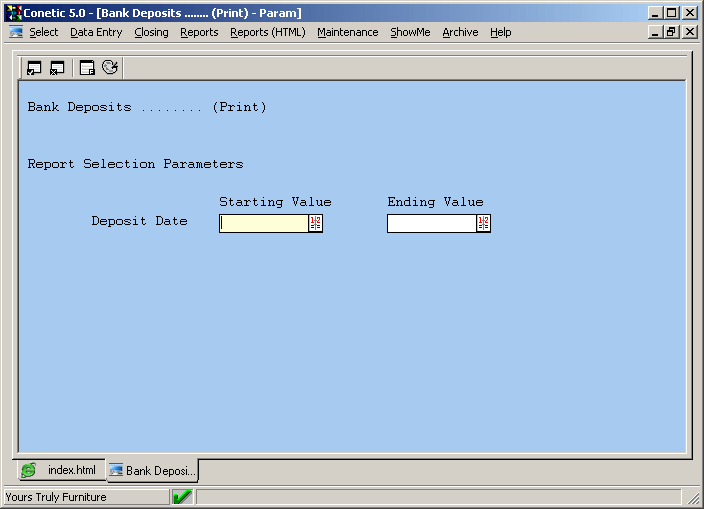Image resolution: width=704 pixels, height=509 pixels.
Task: Open the Maintenance menu
Action: click(x=347, y=32)
